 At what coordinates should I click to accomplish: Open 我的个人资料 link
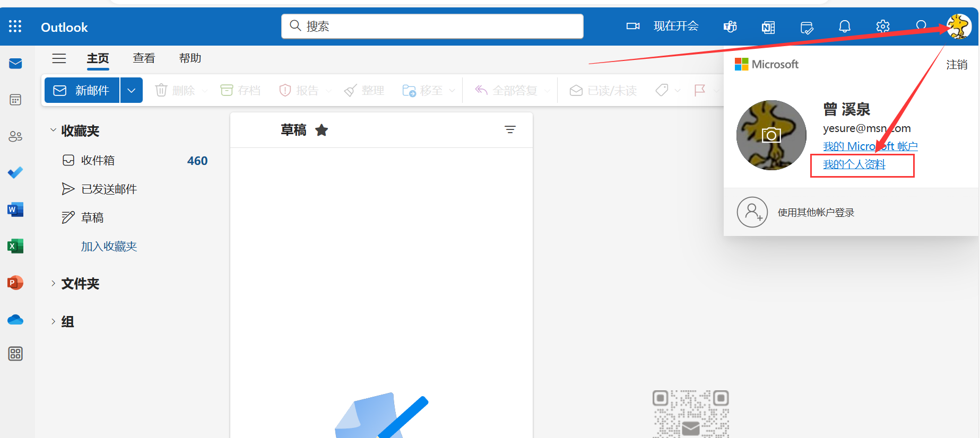pos(854,164)
